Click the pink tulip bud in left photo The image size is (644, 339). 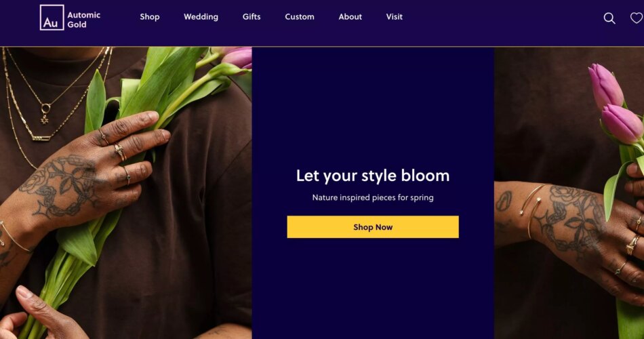click(237, 58)
